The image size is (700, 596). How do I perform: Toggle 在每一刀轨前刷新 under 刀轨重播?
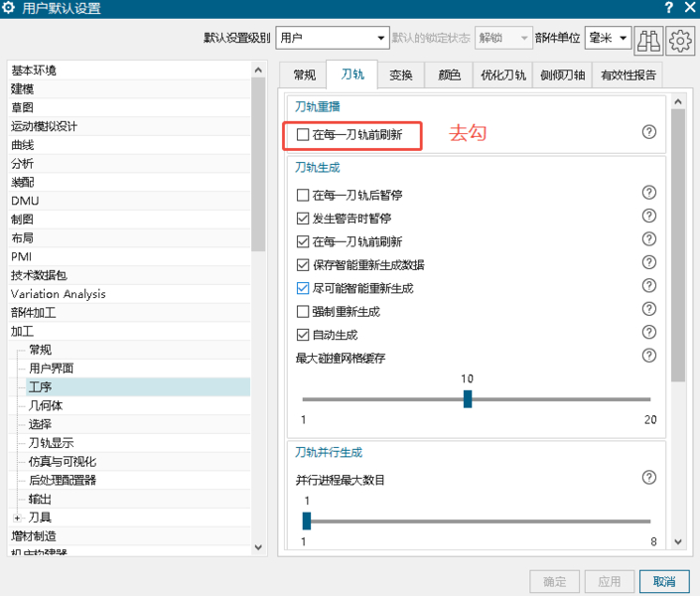[x=303, y=134]
